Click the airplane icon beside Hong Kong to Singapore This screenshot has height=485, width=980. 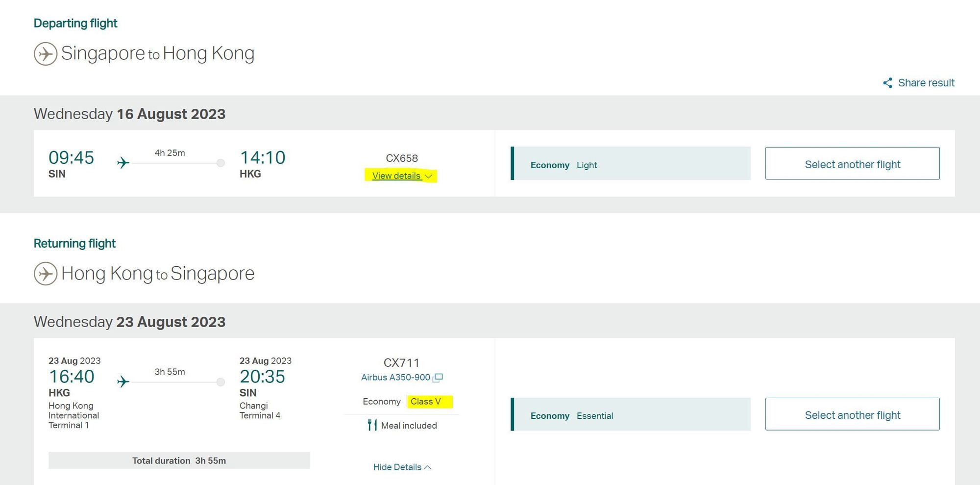46,274
